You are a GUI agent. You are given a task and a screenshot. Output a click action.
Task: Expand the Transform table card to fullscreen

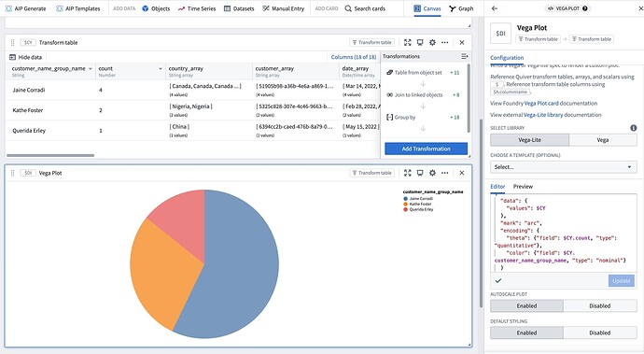tap(408, 42)
